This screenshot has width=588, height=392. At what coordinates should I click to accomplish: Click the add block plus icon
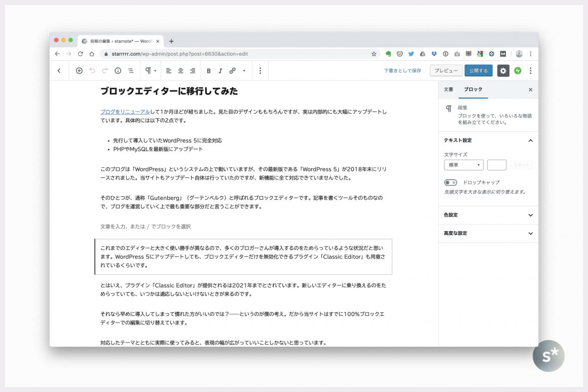pyautogui.click(x=79, y=71)
